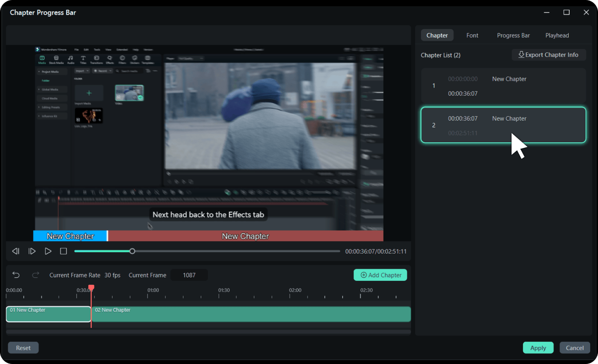Reset all chapter settings

[x=23, y=348]
